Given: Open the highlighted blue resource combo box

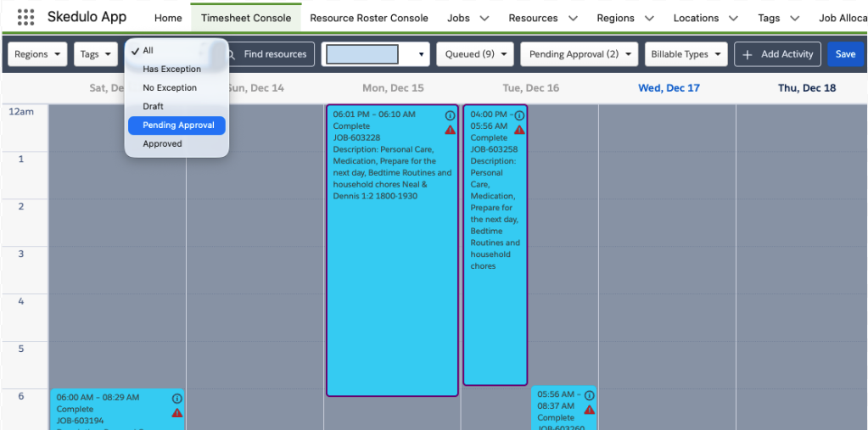Looking at the screenshot, I should click(375, 54).
